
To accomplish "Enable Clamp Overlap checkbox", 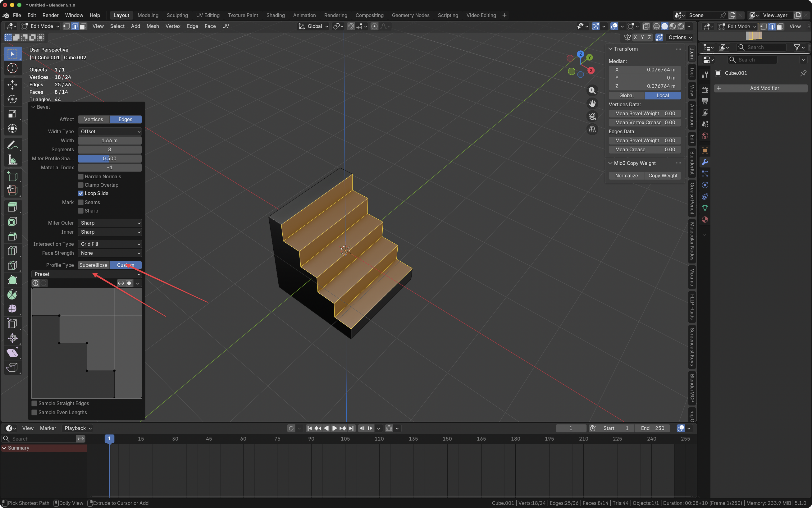I will point(80,185).
